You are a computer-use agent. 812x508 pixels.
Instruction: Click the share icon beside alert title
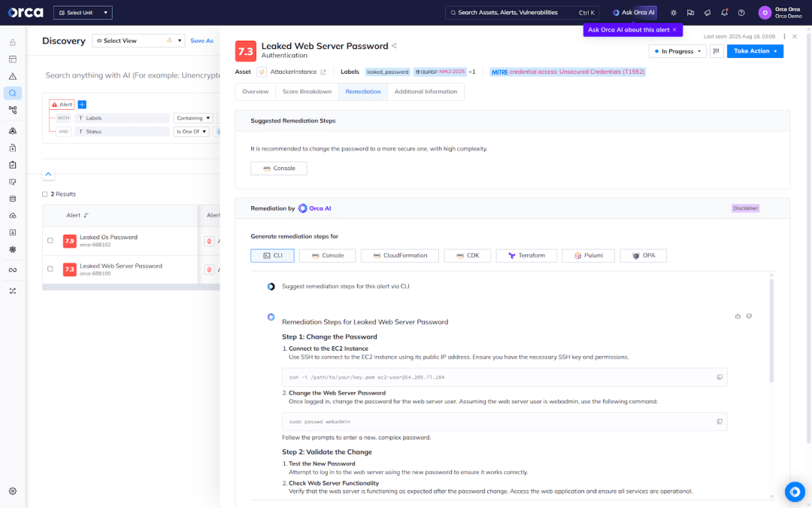[394, 46]
